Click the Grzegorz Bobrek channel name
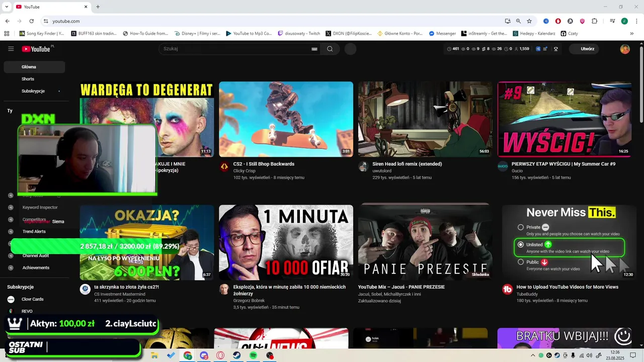 (x=249, y=301)
